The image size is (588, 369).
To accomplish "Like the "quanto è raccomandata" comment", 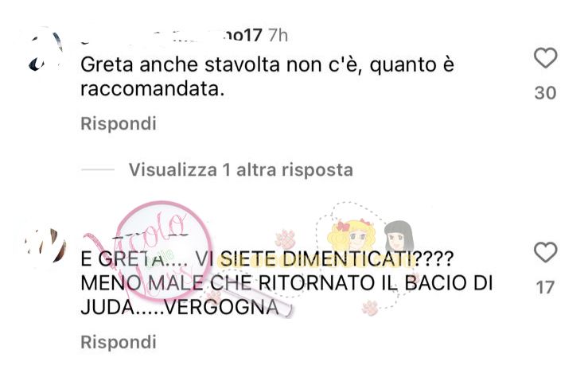I will point(545,58).
